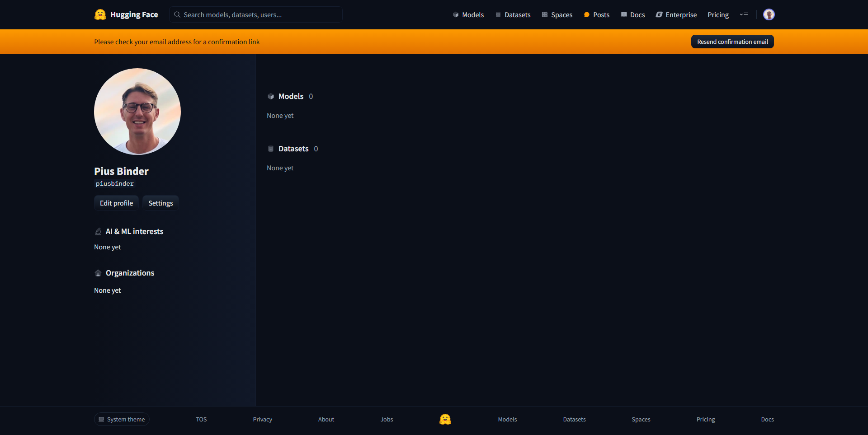Image resolution: width=868 pixels, height=435 pixels.
Task: Open profile Settings button
Action: pos(160,203)
